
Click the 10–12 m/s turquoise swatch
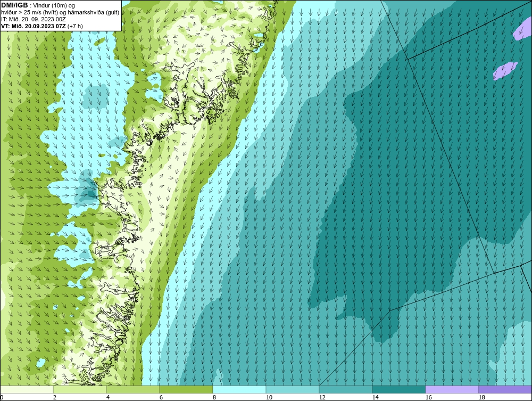(293, 389)
